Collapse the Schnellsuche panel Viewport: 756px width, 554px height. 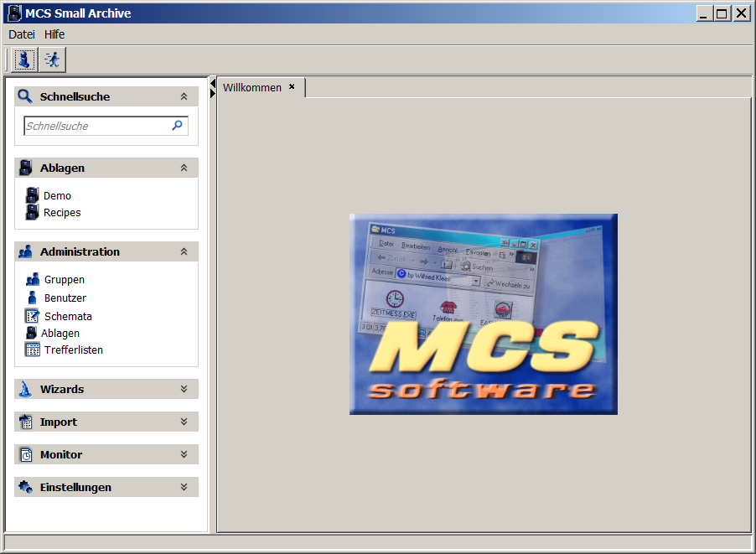click(184, 96)
